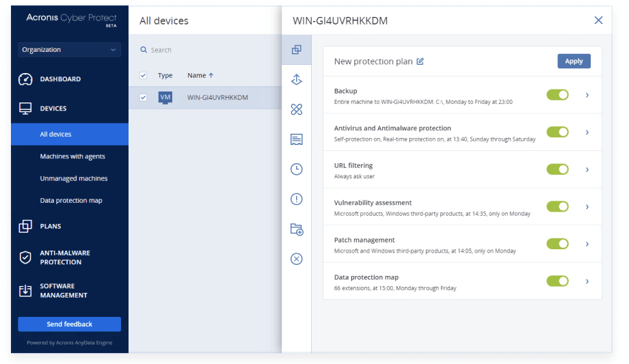Expand Patch management settings chevron
629x364 pixels.
click(587, 244)
